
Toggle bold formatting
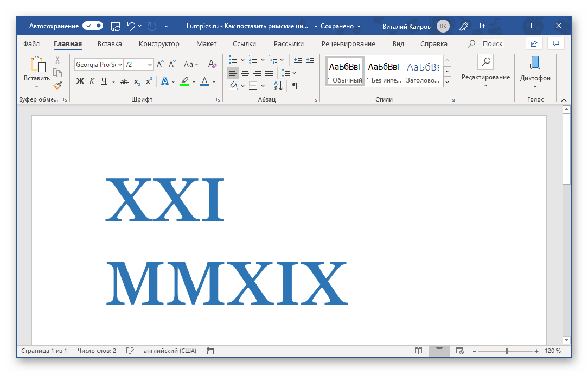click(80, 82)
